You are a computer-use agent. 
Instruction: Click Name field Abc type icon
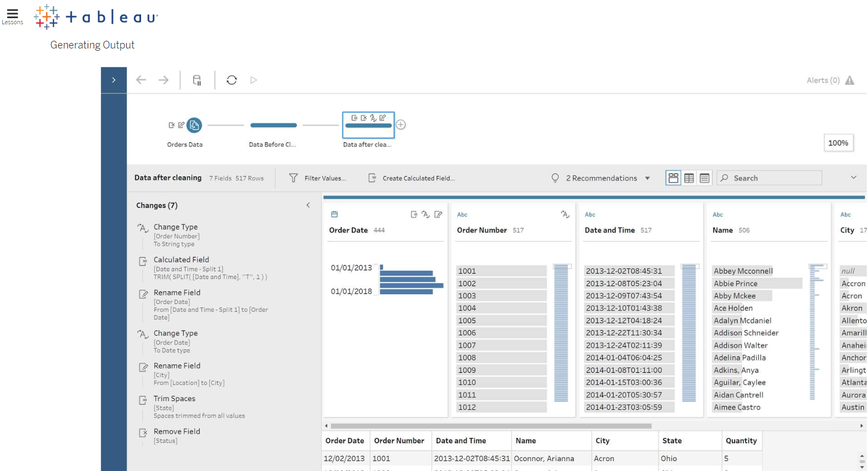pos(718,215)
